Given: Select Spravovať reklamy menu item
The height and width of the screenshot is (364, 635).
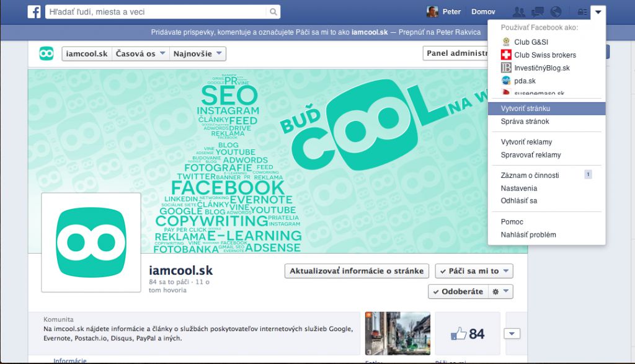Looking at the screenshot, I should 547,155.
